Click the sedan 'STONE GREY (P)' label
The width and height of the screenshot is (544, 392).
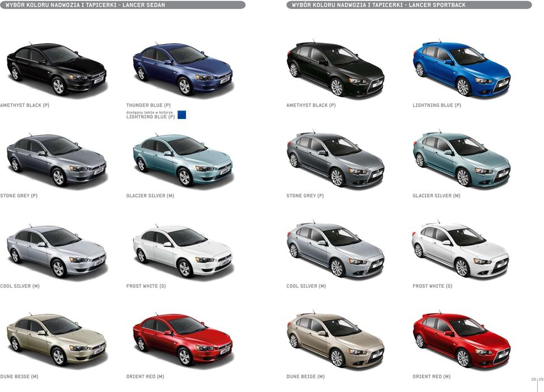pyautogui.click(x=19, y=195)
